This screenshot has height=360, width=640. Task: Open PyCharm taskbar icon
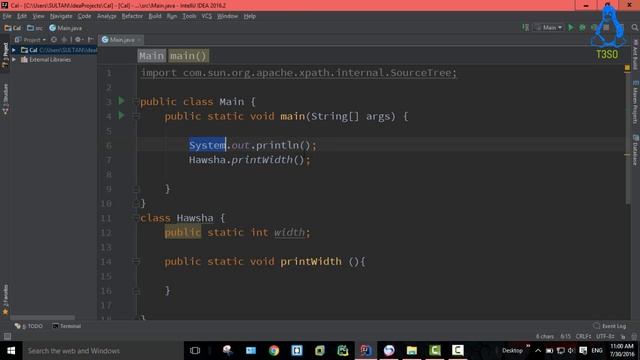343,351
